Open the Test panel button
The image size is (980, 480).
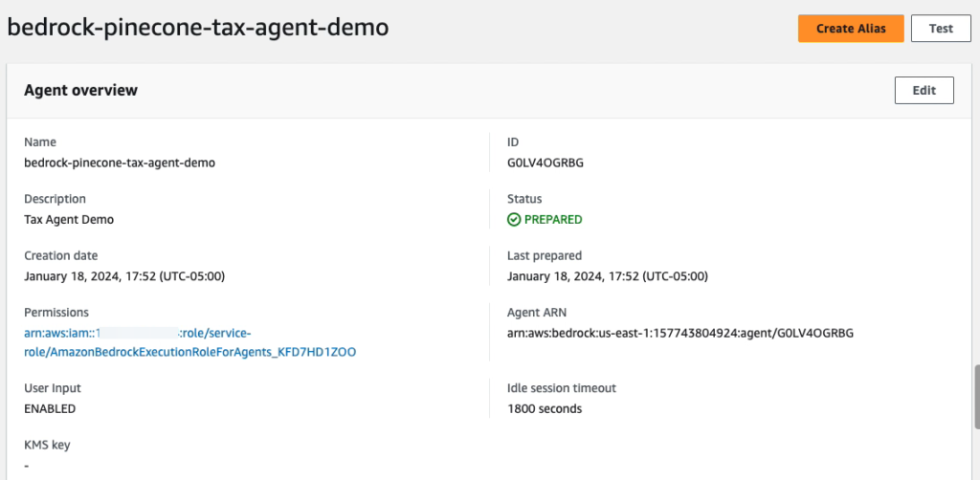941,29
